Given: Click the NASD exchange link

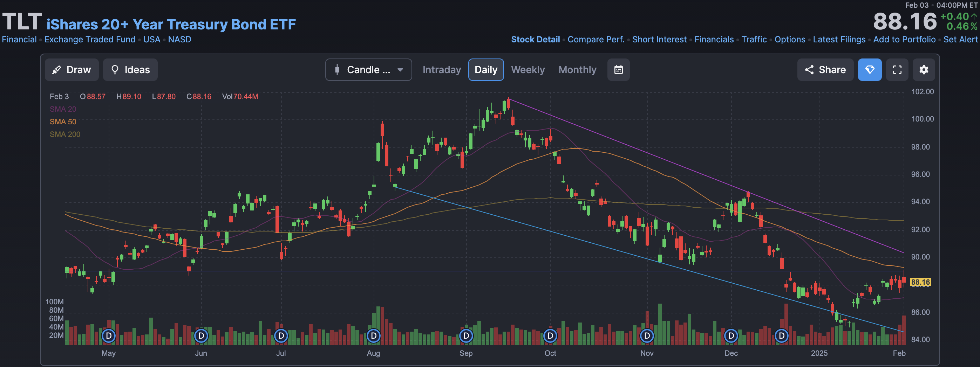Looking at the screenshot, I should 179,39.
